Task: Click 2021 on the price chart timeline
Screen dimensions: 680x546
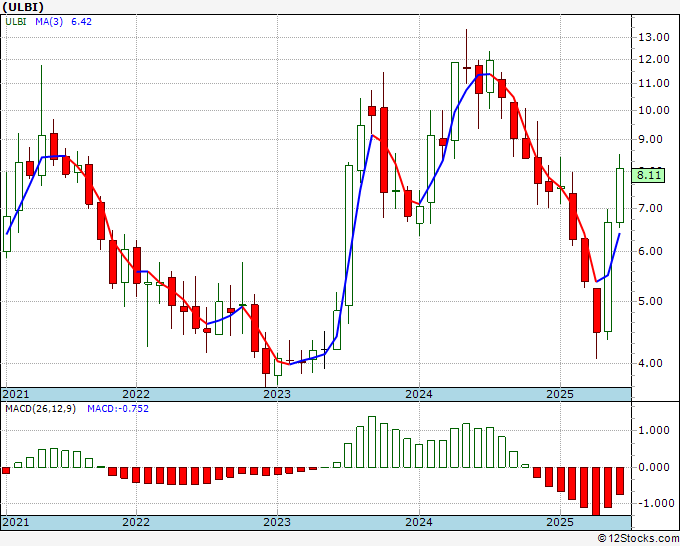Action: point(16,394)
